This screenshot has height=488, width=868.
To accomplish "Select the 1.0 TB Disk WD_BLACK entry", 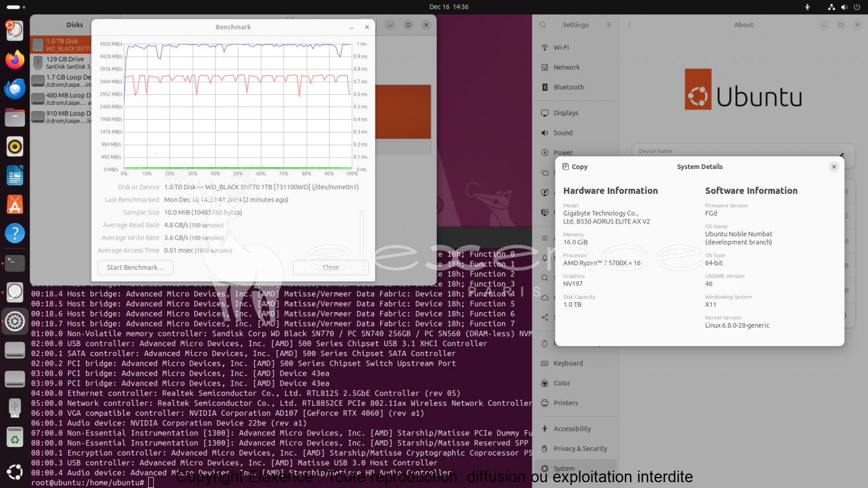I will 61,45.
